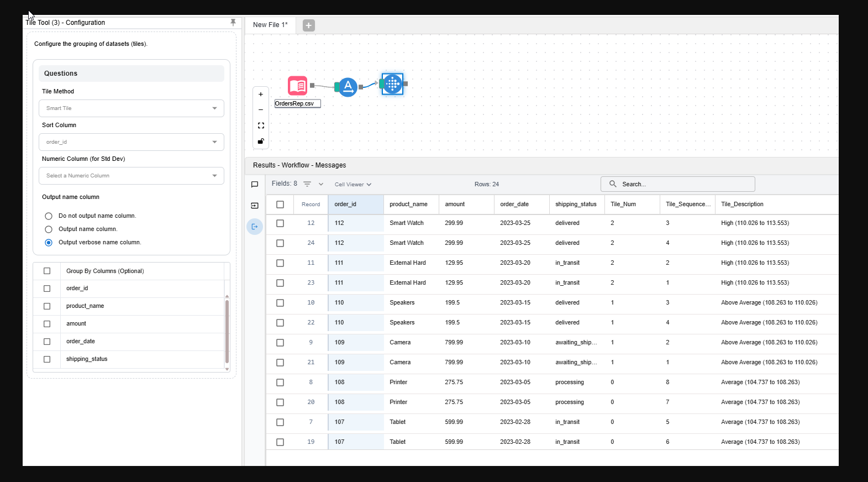Select the blue Sort tool node

348,87
